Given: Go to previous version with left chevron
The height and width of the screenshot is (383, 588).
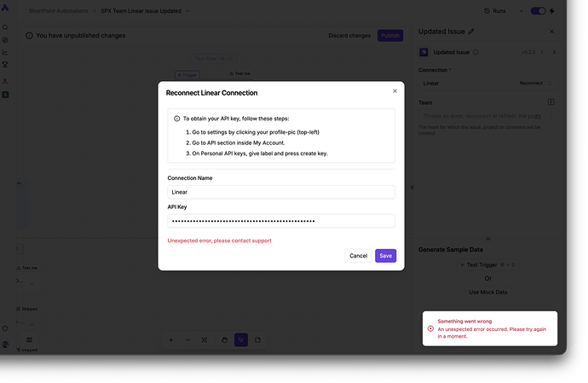Looking at the screenshot, I should (x=542, y=52).
